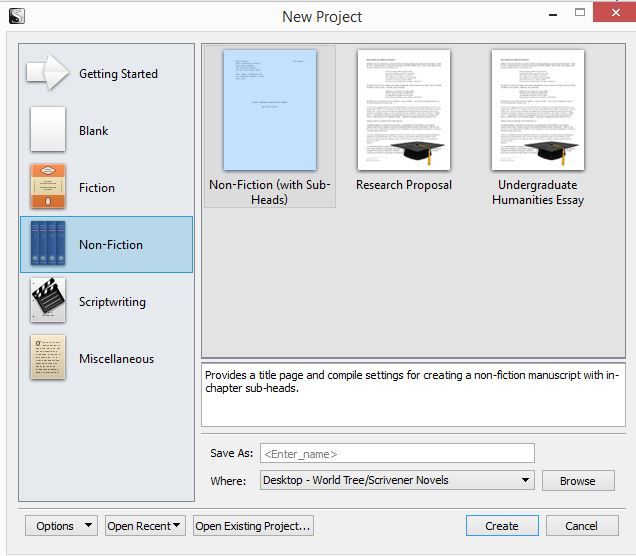Image resolution: width=636 pixels, height=556 pixels.
Task: Open the Options dropdown button
Action: (x=61, y=526)
